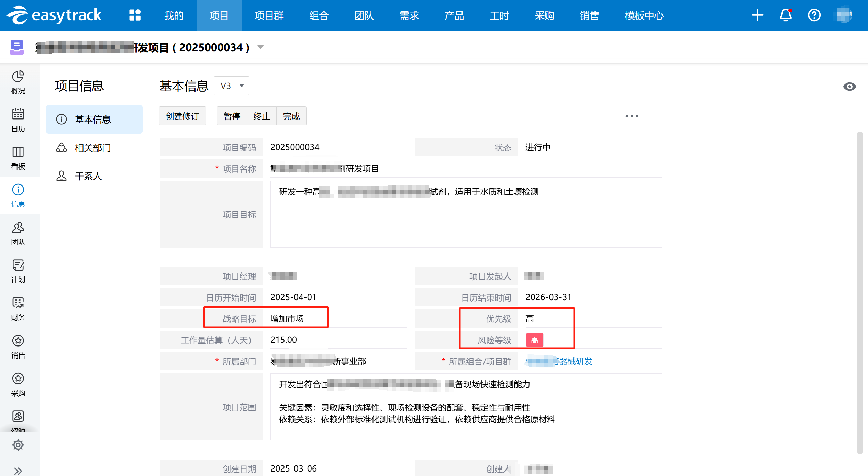Click the 创建修订 button
Viewport: 868px width, 476px height.
pos(182,116)
